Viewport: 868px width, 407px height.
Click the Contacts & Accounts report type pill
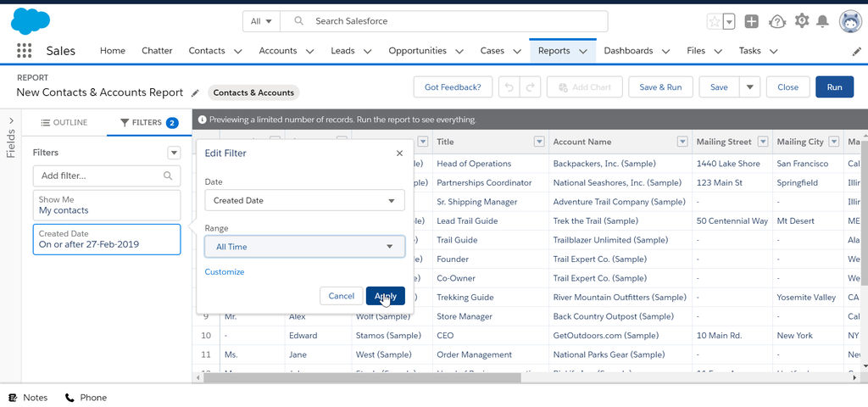(x=253, y=92)
